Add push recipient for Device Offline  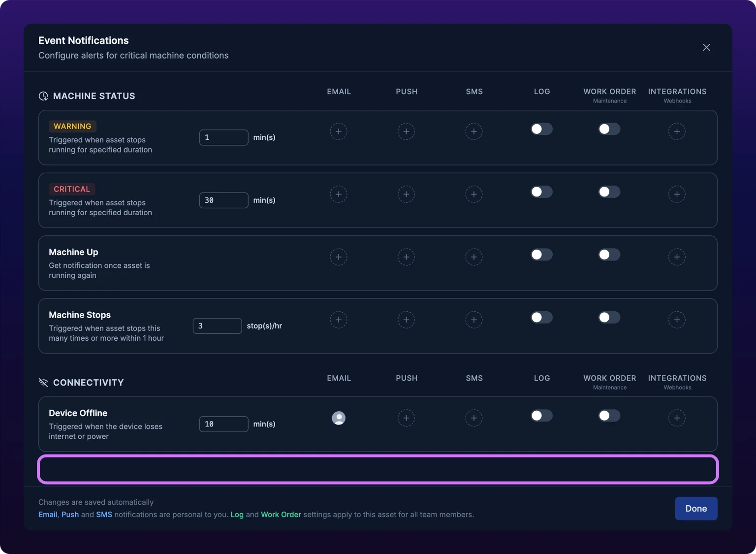[406, 418]
